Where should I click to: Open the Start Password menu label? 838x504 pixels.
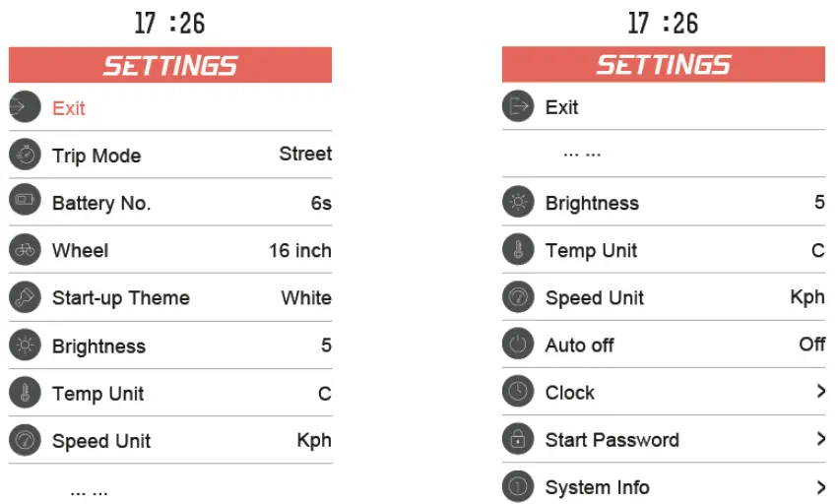[x=612, y=440]
